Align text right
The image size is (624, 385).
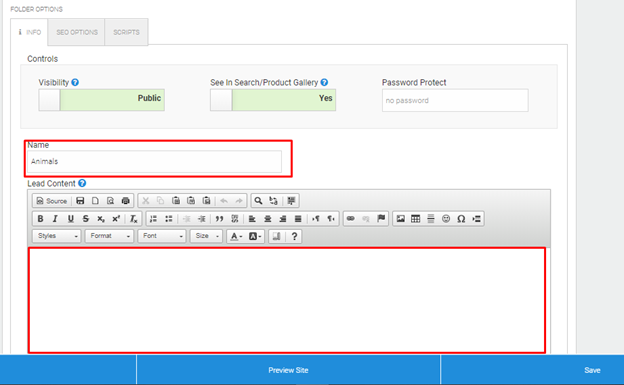coord(283,219)
